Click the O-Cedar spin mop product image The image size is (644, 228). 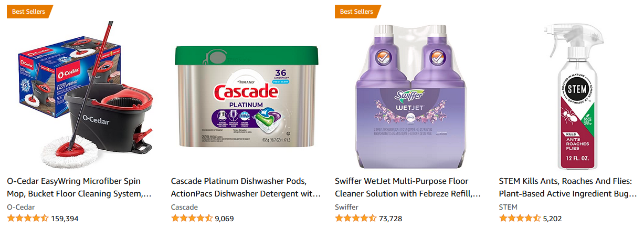pos(82,95)
